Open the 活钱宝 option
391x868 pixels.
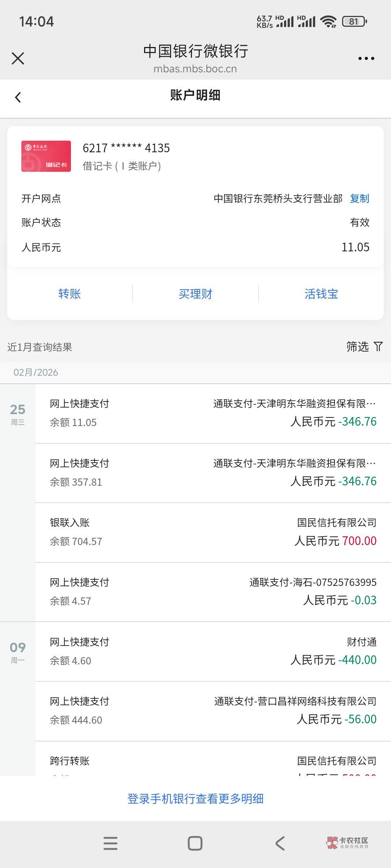click(x=321, y=294)
